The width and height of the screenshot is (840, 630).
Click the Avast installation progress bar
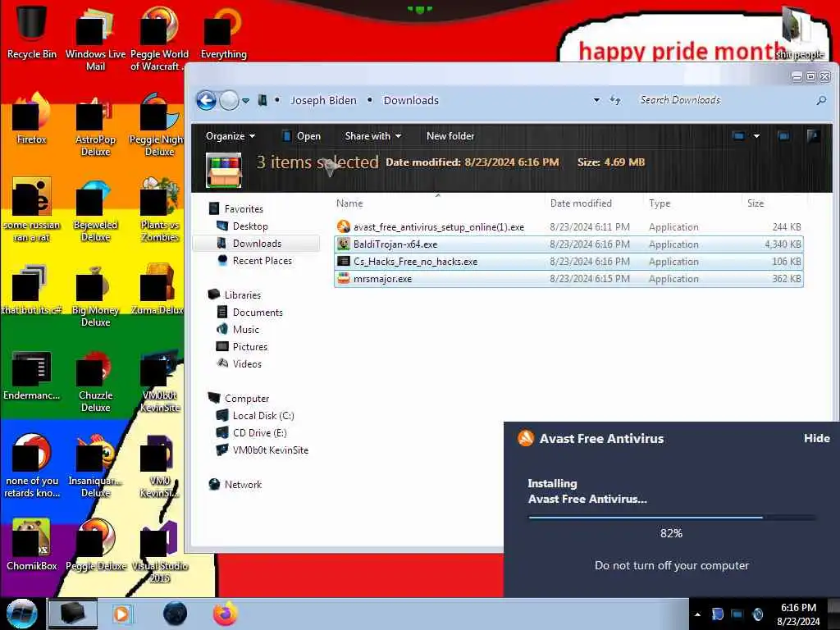point(671,518)
